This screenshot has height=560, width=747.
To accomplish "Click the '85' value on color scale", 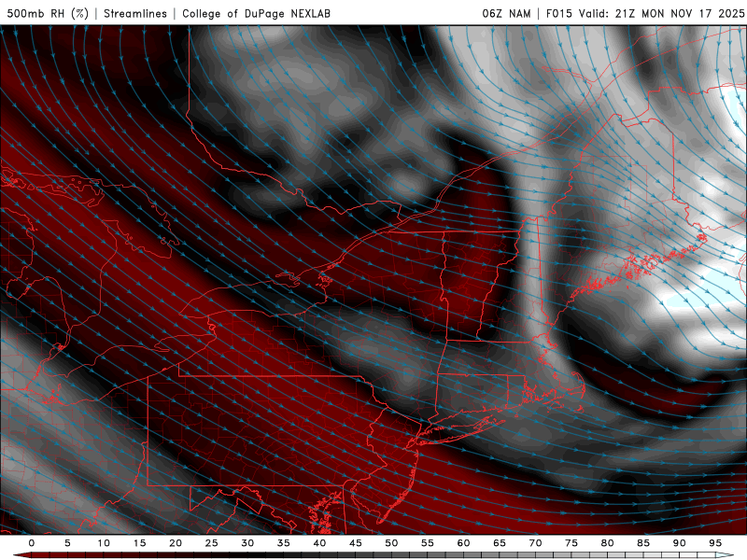I will pos(643,543).
